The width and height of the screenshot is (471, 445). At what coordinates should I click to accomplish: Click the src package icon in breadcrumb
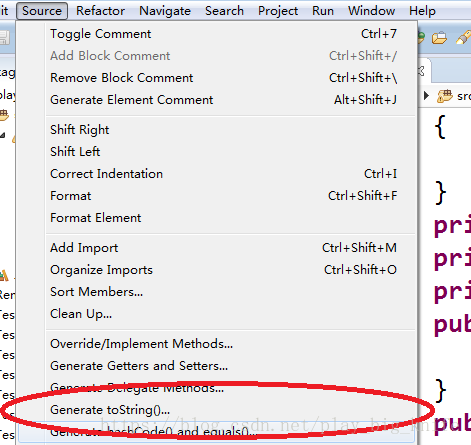pyautogui.click(x=445, y=96)
